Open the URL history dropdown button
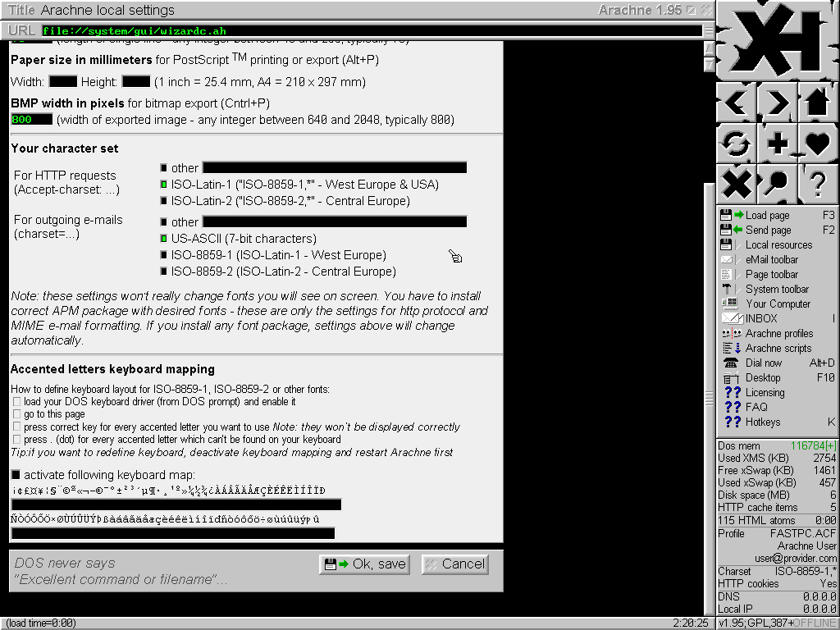This screenshot has height=630, width=840. point(709,31)
